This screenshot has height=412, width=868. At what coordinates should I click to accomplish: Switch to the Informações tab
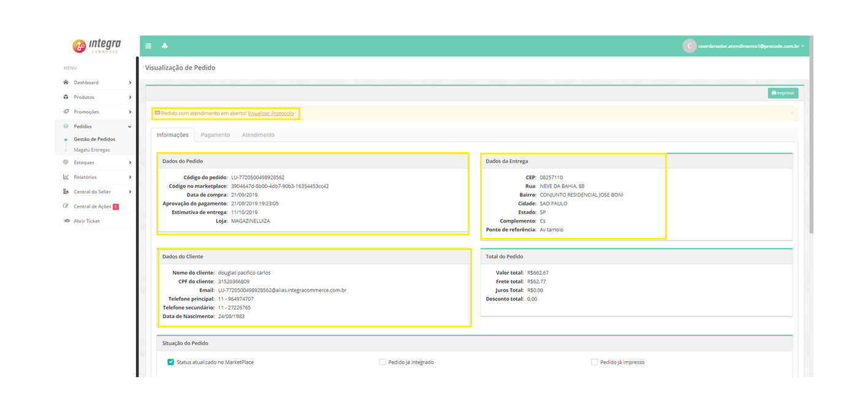click(173, 135)
